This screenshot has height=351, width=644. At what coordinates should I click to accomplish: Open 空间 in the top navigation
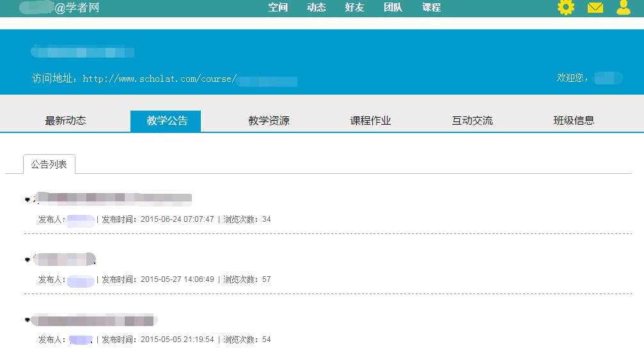pos(278,8)
